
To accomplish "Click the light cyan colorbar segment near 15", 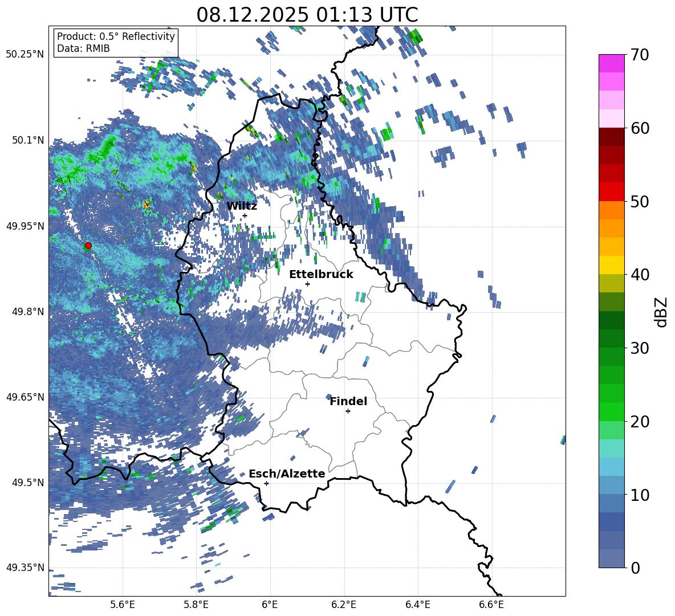I will 611,448.
